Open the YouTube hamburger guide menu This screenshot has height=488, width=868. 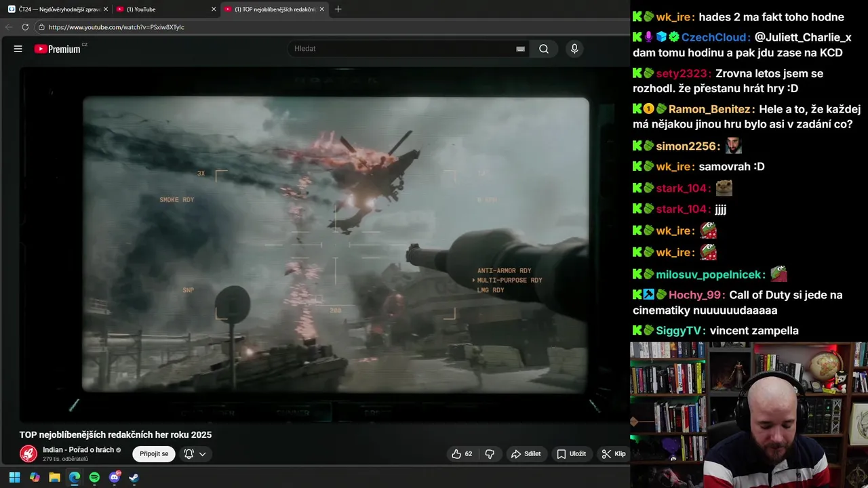click(x=18, y=49)
